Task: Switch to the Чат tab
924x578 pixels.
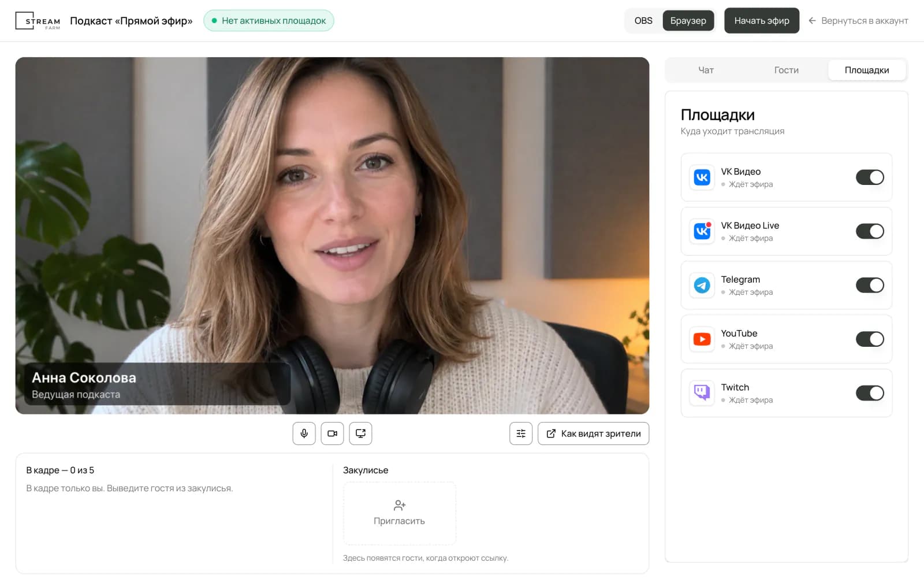Action: click(x=706, y=70)
